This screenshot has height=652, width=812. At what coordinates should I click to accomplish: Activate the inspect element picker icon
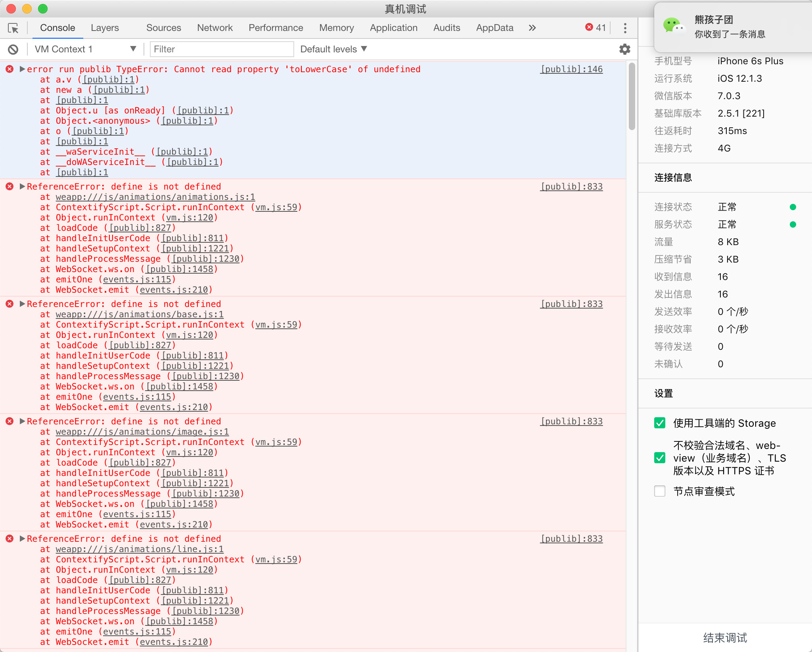(x=13, y=28)
